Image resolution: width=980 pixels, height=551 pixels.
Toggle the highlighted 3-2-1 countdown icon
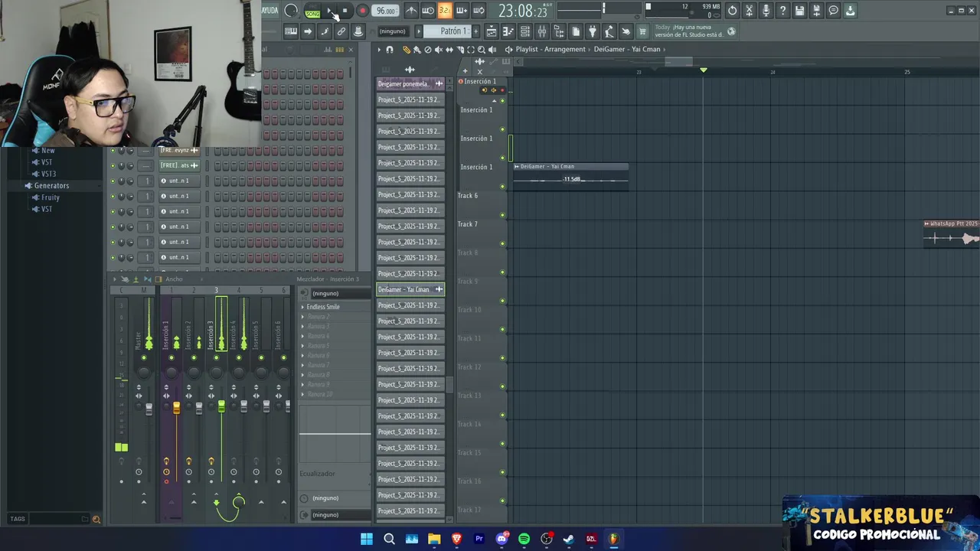pos(445,11)
